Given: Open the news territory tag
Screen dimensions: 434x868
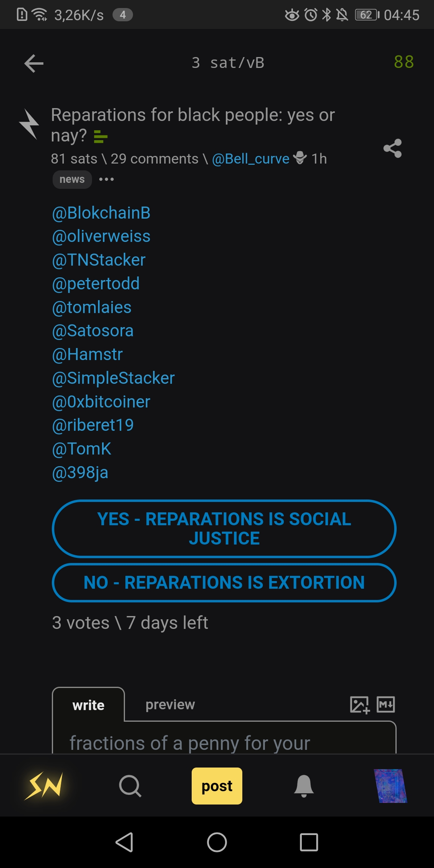Looking at the screenshot, I should (72, 179).
